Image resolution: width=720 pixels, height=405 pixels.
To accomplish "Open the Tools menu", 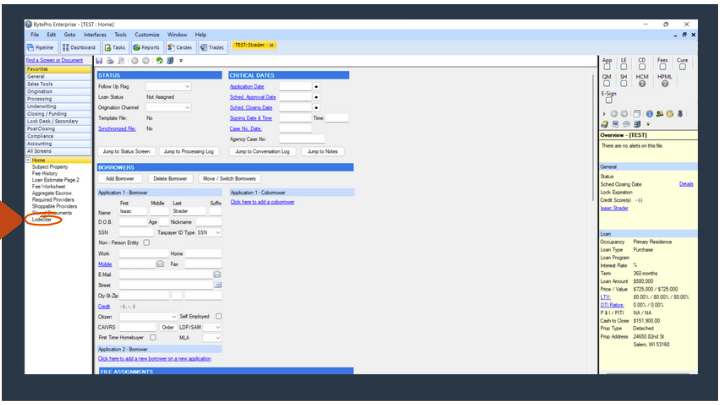I will (120, 35).
